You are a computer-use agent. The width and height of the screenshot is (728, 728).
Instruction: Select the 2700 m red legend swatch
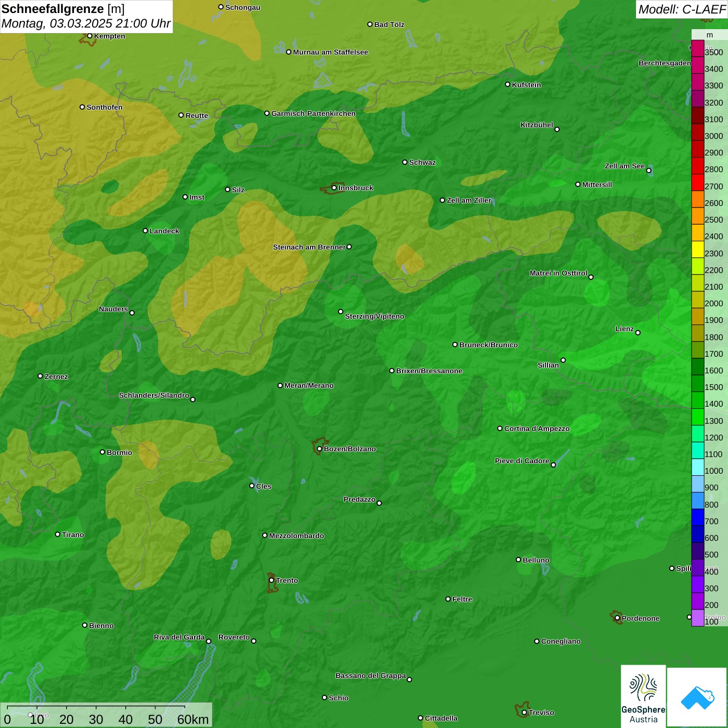(697, 183)
